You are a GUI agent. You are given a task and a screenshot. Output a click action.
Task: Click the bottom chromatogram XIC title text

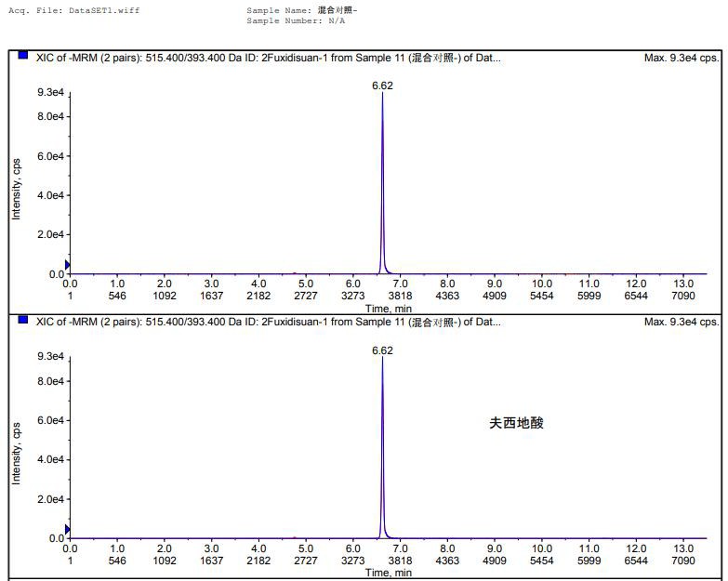click(x=268, y=322)
